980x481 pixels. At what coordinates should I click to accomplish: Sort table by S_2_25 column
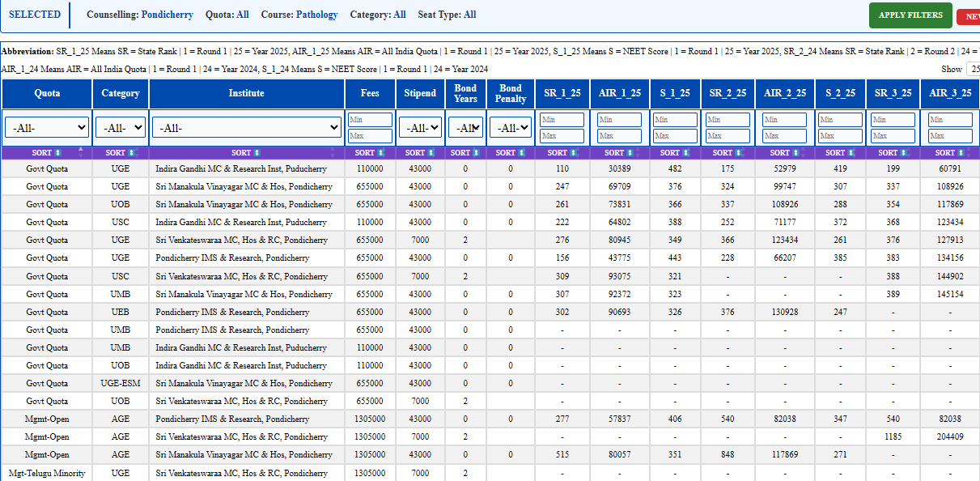(x=840, y=152)
